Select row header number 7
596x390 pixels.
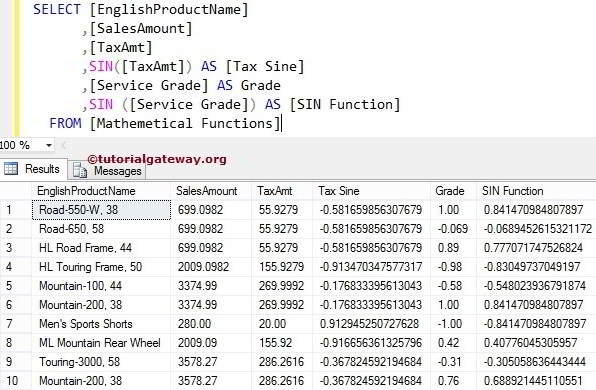9,324
